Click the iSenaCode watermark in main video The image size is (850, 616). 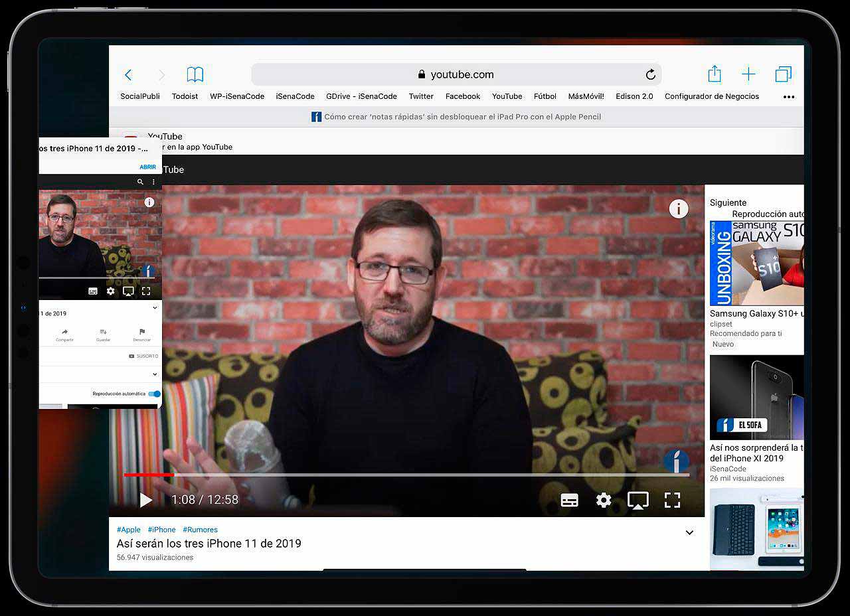pos(677,461)
